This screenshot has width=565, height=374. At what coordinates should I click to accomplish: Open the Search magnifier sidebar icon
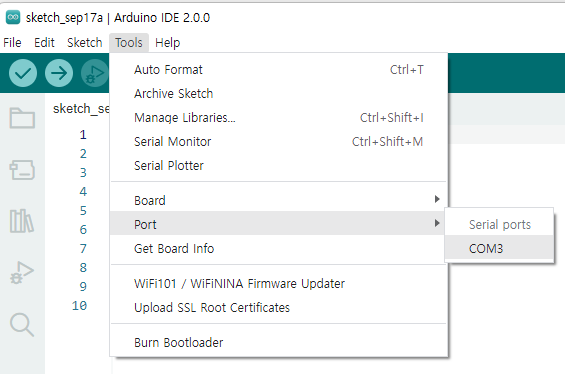[22, 325]
